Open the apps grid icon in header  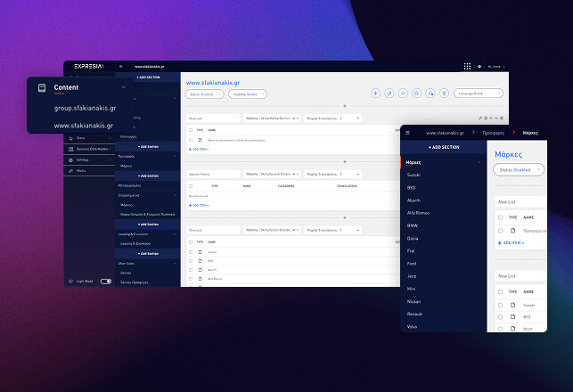pyautogui.click(x=467, y=66)
